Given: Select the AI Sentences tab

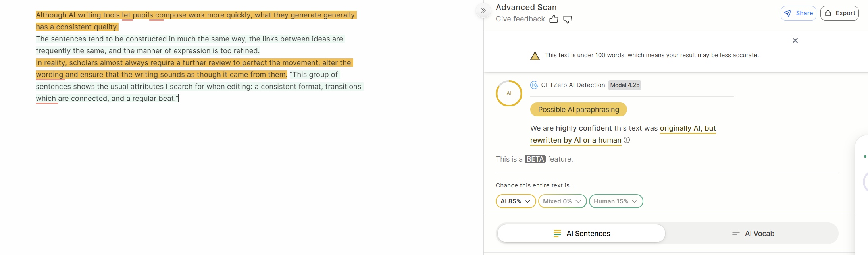Looking at the screenshot, I should pos(581,233).
